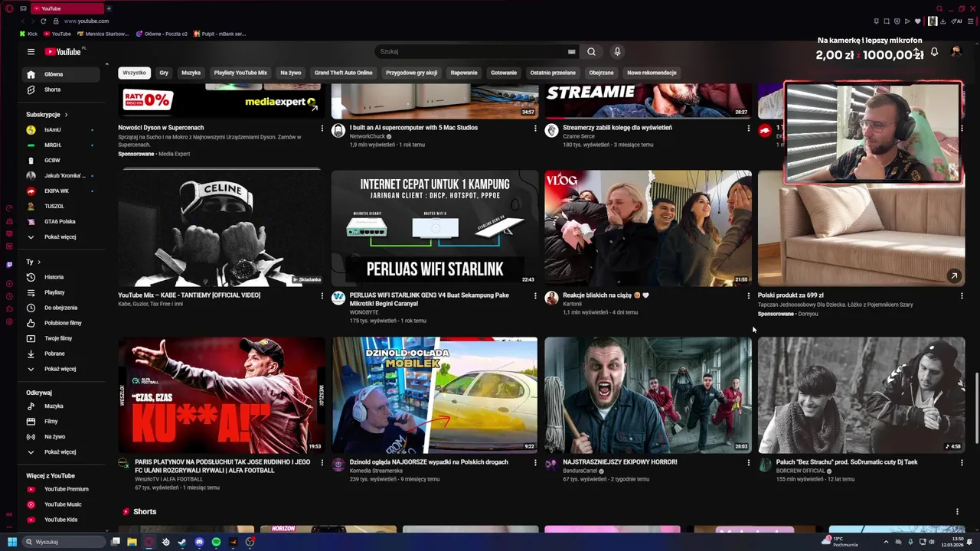Viewport: 980px width, 551px height.
Task: Expand the Ty section with Pokaż więcej
Action: pyautogui.click(x=61, y=369)
